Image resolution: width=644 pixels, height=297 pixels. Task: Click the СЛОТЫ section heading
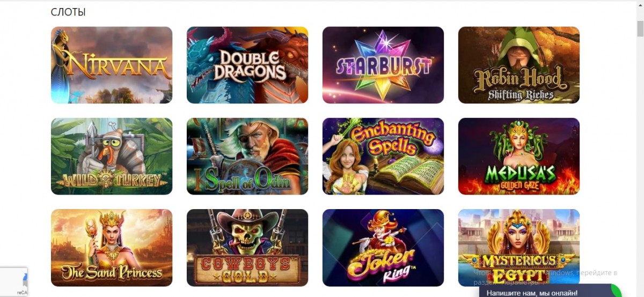68,12
